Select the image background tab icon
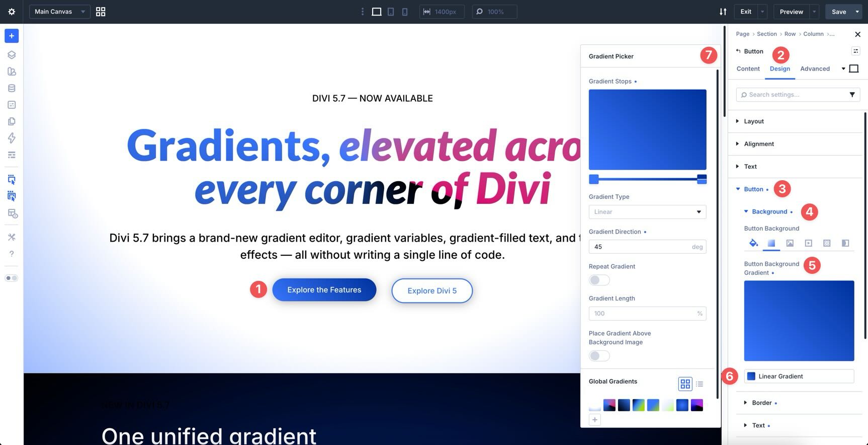Screen dimensions: 868x445 [790, 243]
